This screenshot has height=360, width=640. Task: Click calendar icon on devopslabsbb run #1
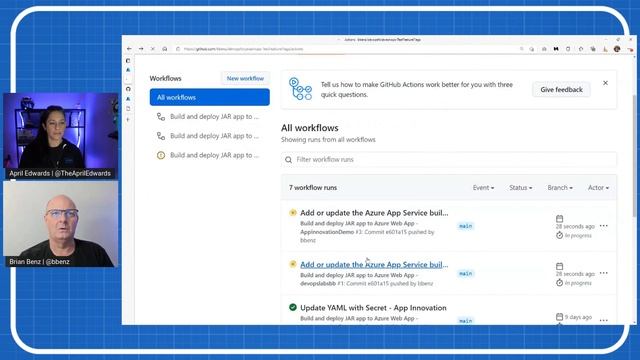click(x=560, y=266)
